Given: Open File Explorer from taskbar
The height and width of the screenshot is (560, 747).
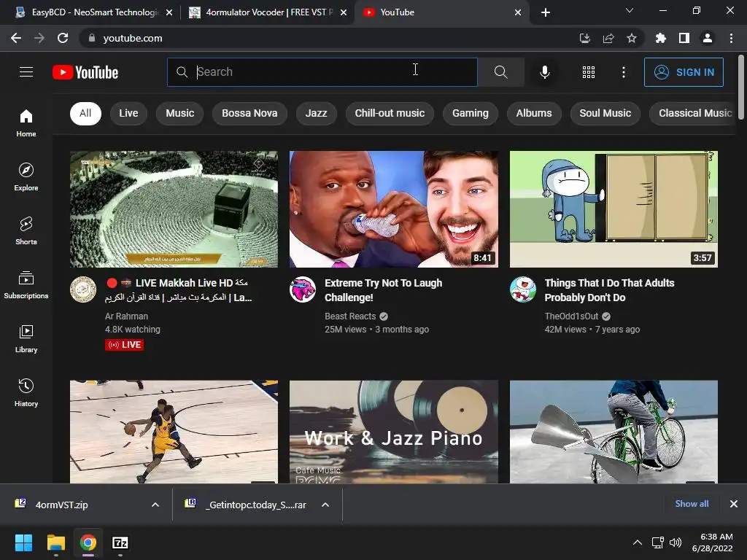Looking at the screenshot, I should pos(55,542).
